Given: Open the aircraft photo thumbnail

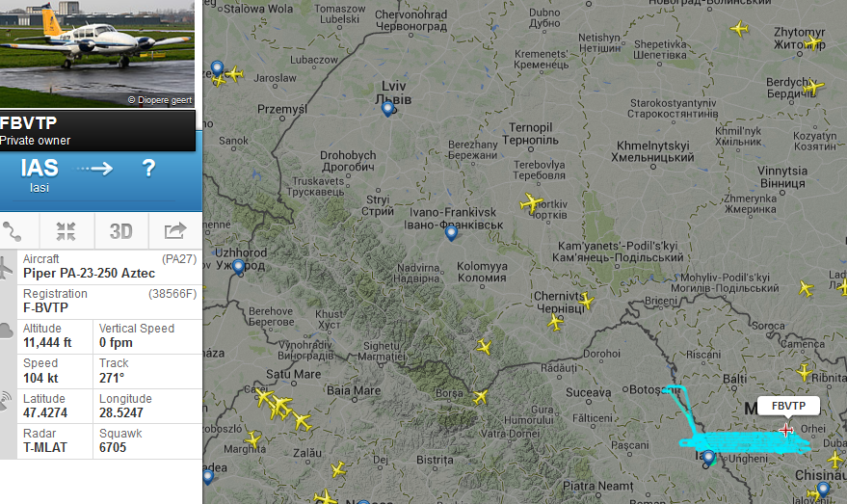Looking at the screenshot, I should (97, 53).
